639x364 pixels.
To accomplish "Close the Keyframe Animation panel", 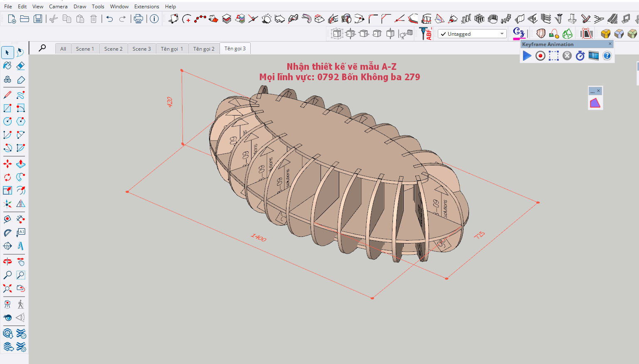I will click(x=610, y=44).
